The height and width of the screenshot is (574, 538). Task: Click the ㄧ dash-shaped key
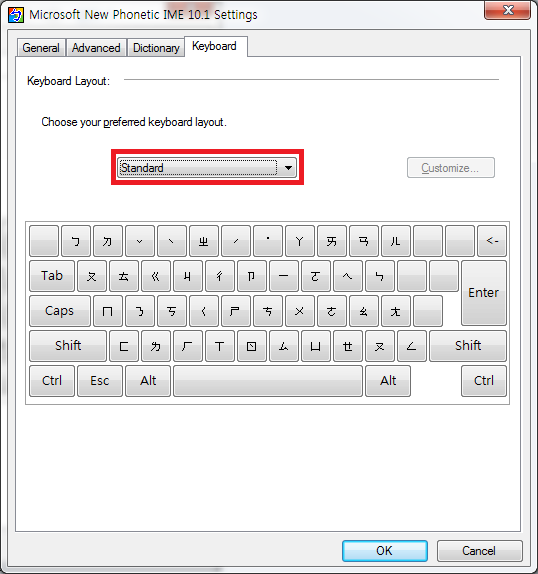pos(284,276)
